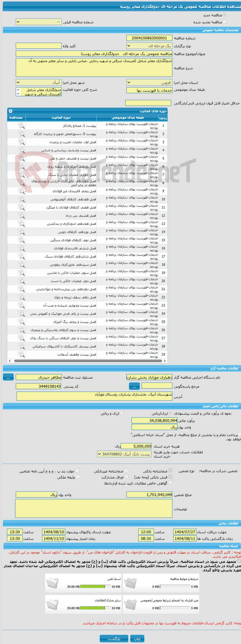Click مشاهده column header

coord(16,117)
